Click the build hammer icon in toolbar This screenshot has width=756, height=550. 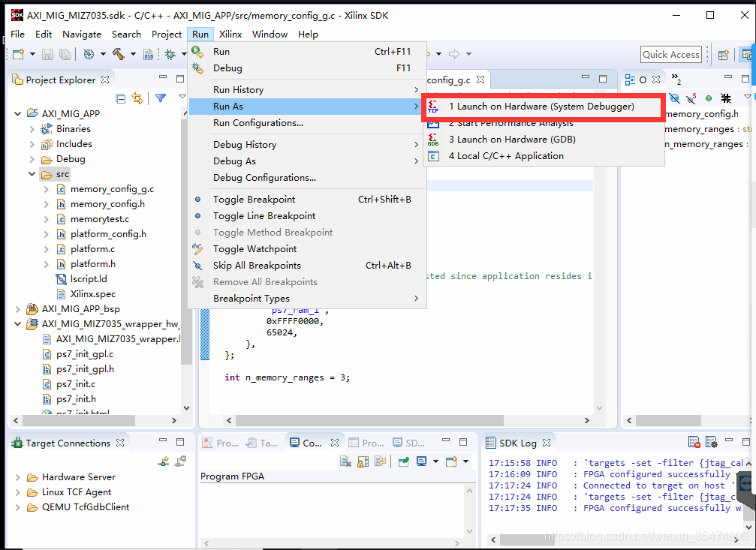coord(119,54)
